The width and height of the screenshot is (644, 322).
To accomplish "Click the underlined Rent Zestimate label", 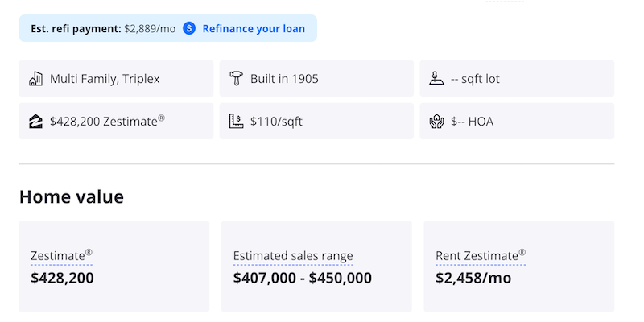I will [x=481, y=256].
